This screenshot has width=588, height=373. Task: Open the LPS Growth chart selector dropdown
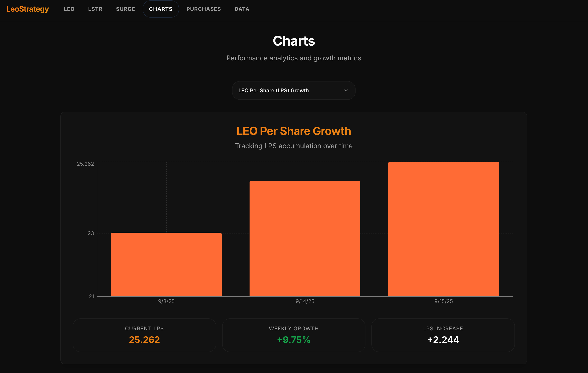pyautogui.click(x=293, y=90)
